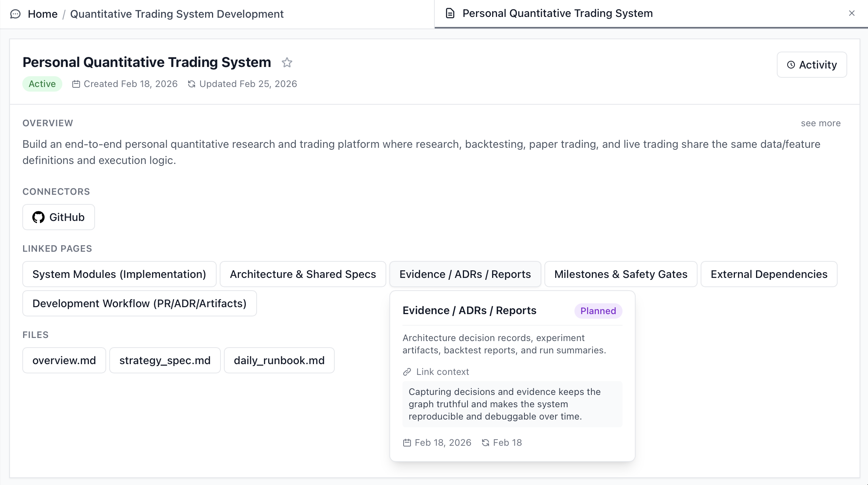
Task: Open strategy_spec.md file
Action: [165, 360]
